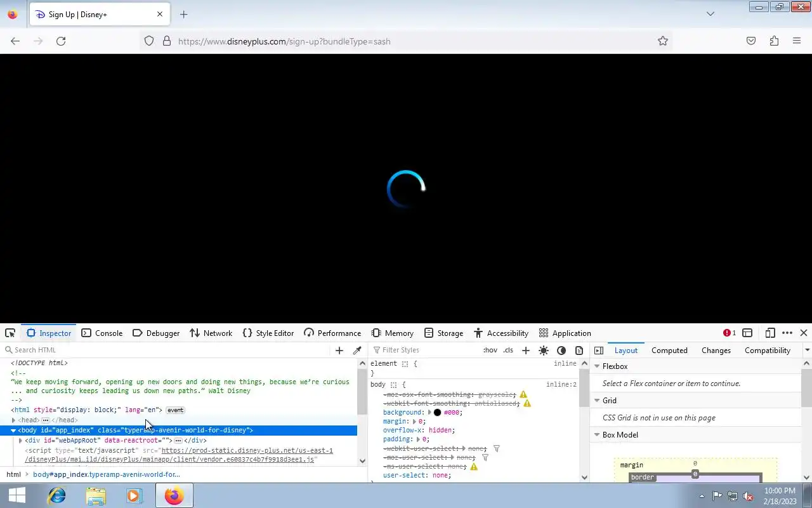Pick a color with the page eyedropper

pos(357,350)
